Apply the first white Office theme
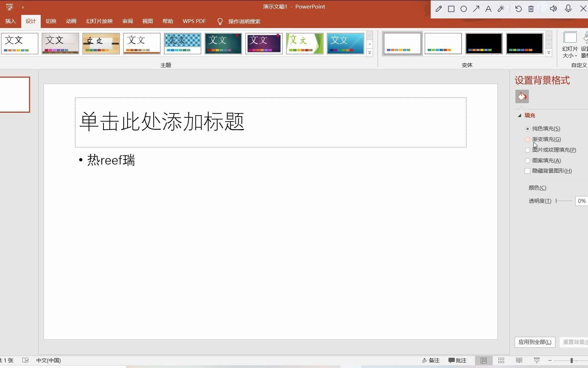Screen dimensions: 588x368 (19, 44)
